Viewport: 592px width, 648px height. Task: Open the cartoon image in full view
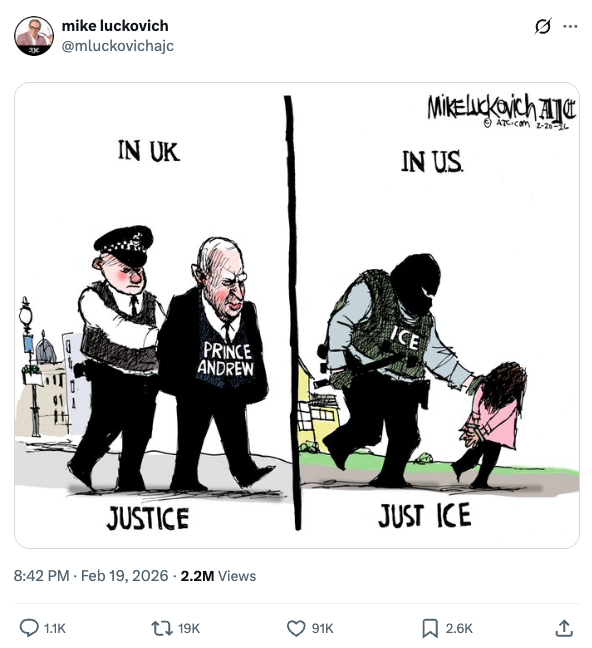pos(297,315)
